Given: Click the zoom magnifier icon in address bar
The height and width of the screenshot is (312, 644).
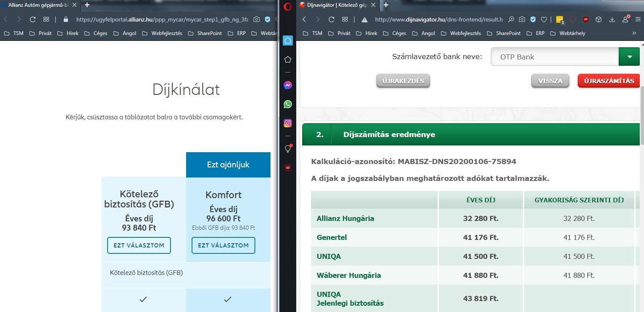Looking at the screenshot, I should [511, 19].
